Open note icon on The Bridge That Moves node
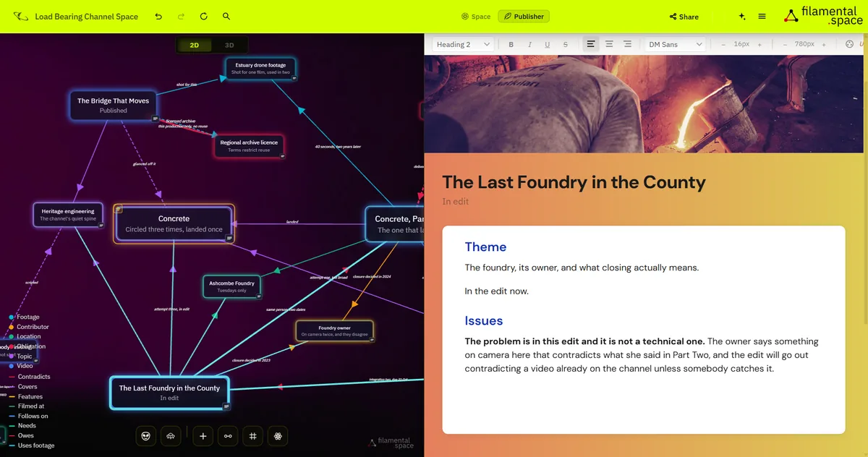 (155, 118)
